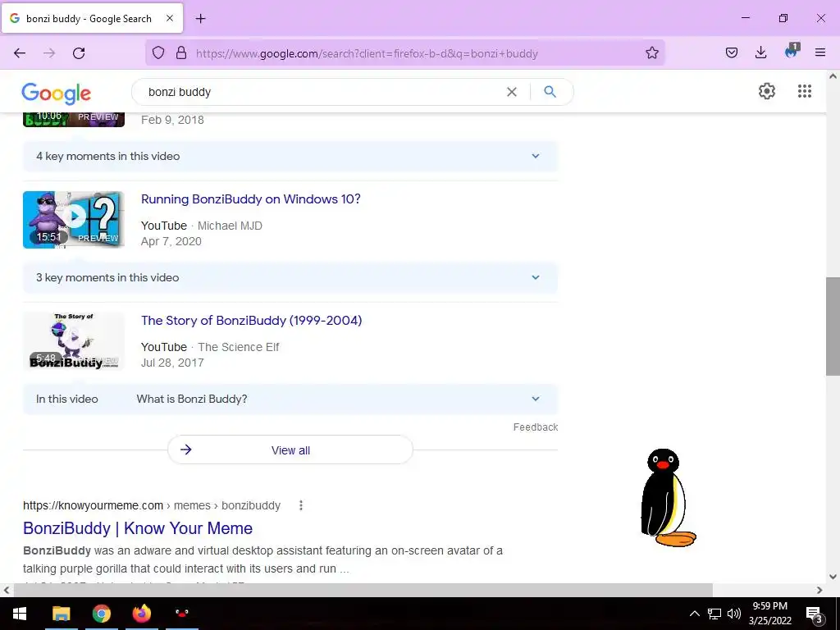Image resolution: width=840 pixels, height=630 pixels.
Task: Click horizontal scrollbar right arrow
Action: [x=819, y=590]
